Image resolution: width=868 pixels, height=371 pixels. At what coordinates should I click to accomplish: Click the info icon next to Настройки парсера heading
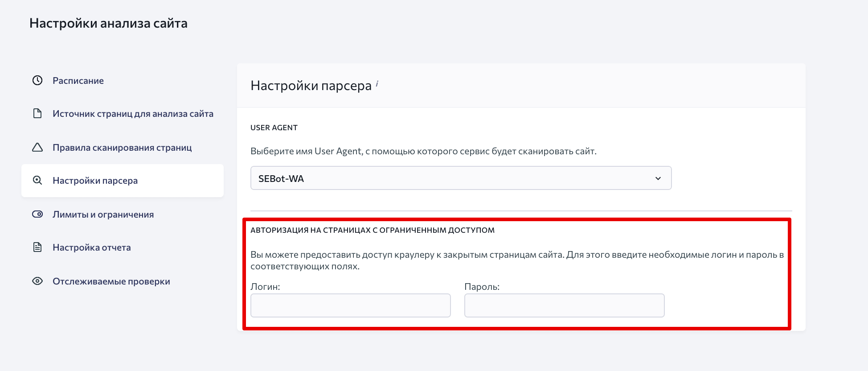coord(377,83)
